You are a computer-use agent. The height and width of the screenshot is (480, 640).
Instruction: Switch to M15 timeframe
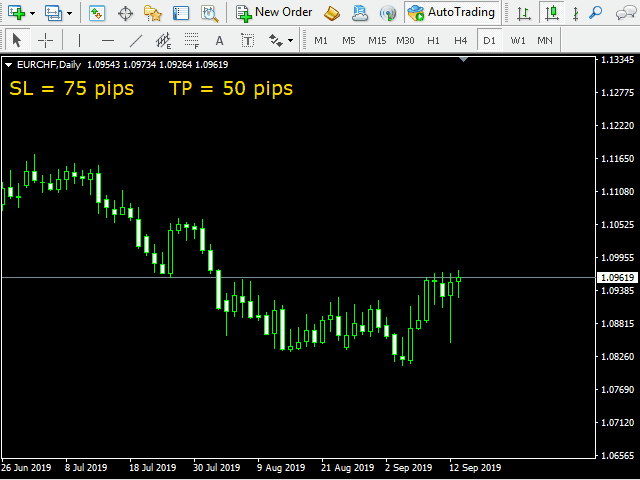tap(377, 40)
